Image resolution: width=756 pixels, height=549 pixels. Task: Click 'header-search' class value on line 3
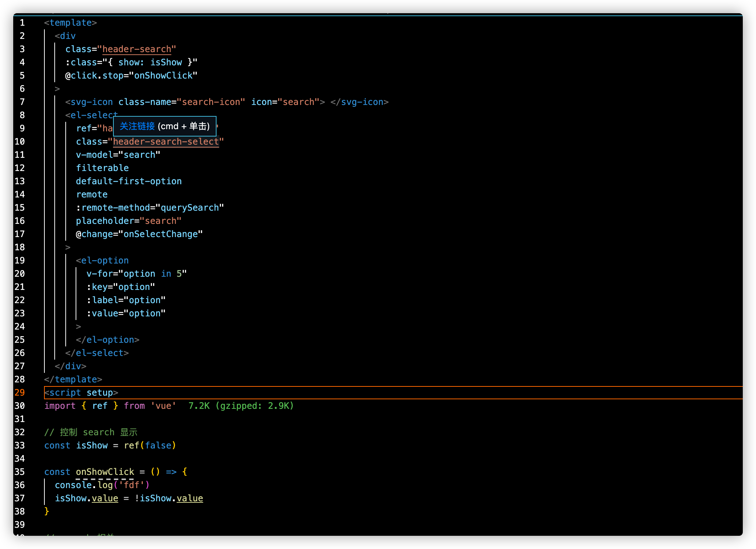(x=137, y=49)
